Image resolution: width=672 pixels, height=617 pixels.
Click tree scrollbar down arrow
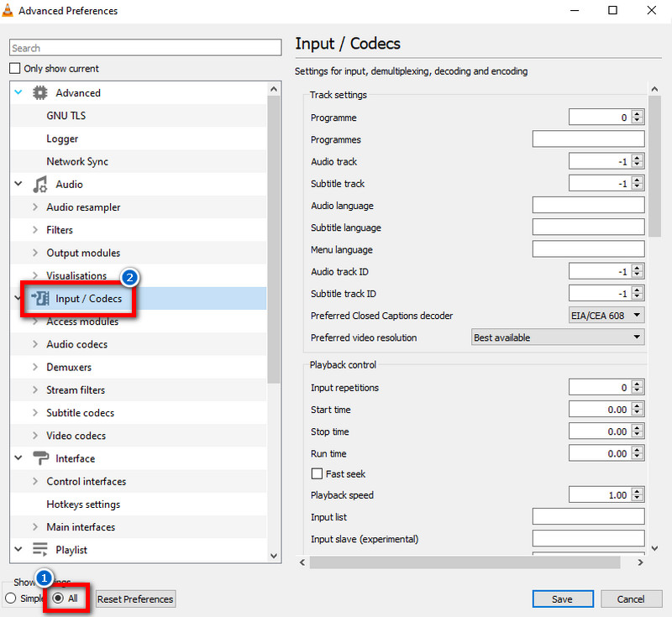(x=274, y=556)
